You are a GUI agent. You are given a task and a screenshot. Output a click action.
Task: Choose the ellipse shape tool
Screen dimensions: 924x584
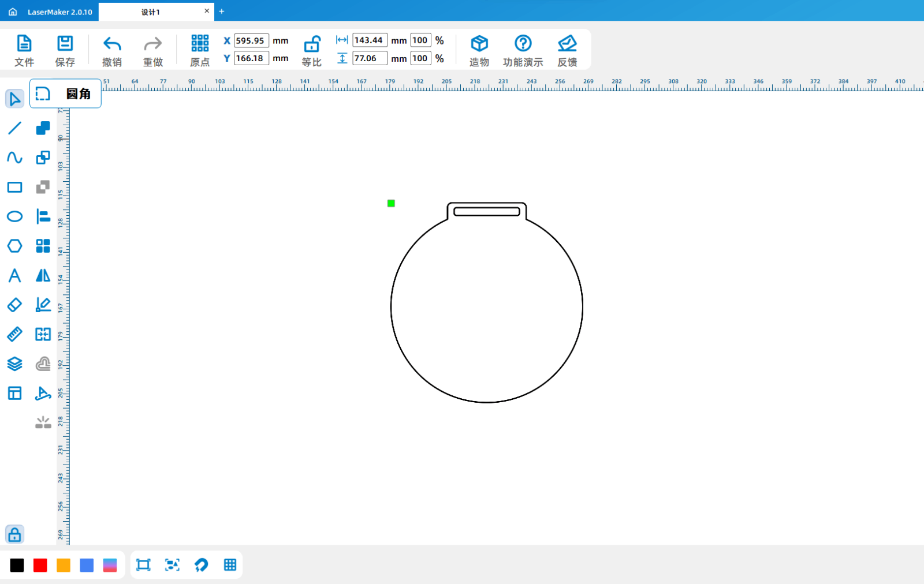14,216
